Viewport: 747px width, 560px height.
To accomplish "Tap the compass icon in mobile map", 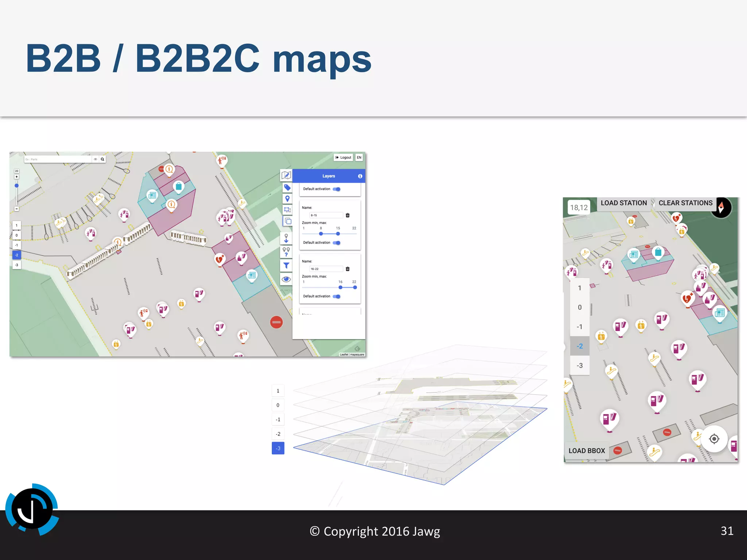I will pyautogui.click(x=721, y=208).
